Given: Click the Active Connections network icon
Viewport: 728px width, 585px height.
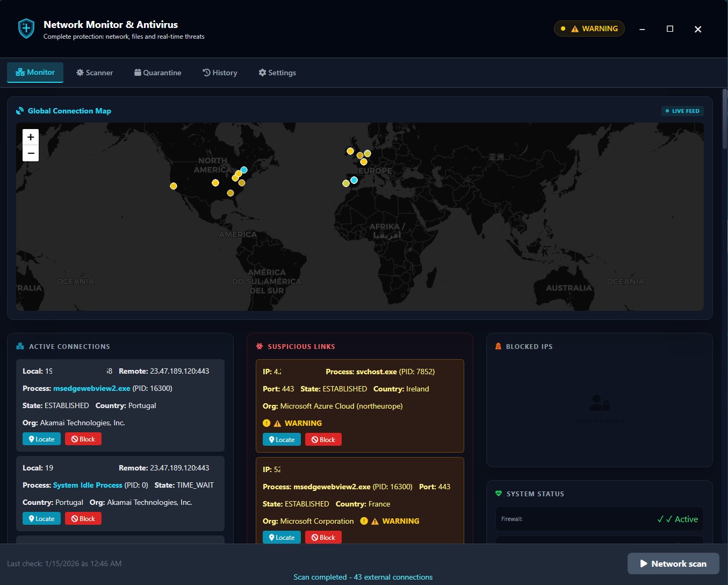Looking at the screenshot, I should click(x=20, y=346).
